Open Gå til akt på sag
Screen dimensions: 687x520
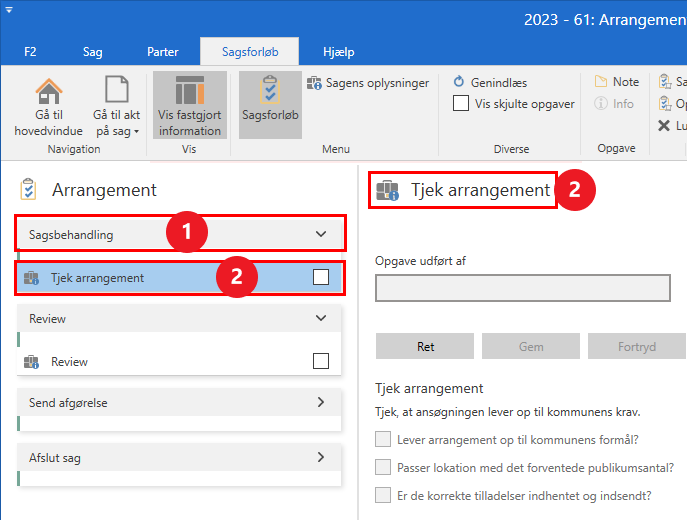pyautogui.click(x=116, y=105)
